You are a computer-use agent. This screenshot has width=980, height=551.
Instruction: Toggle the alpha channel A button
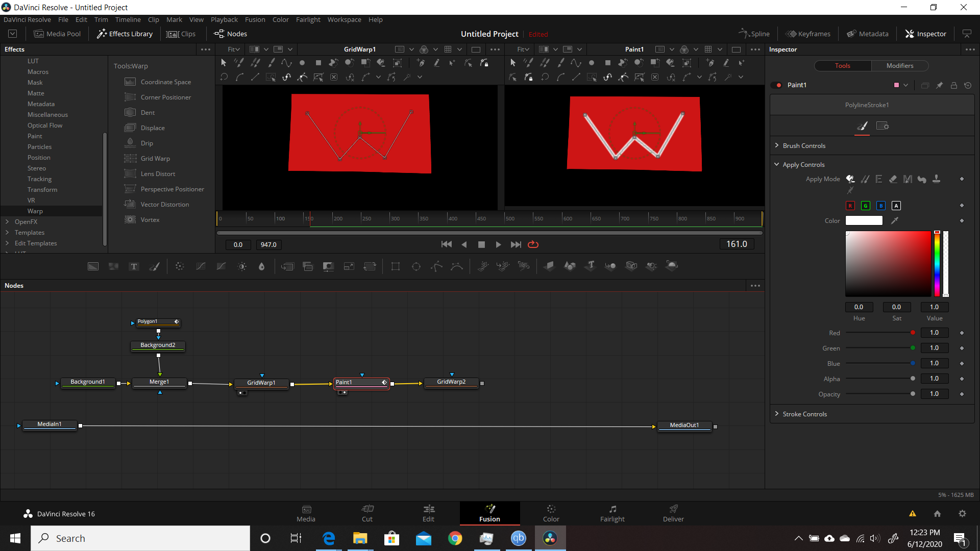(896, 206)
